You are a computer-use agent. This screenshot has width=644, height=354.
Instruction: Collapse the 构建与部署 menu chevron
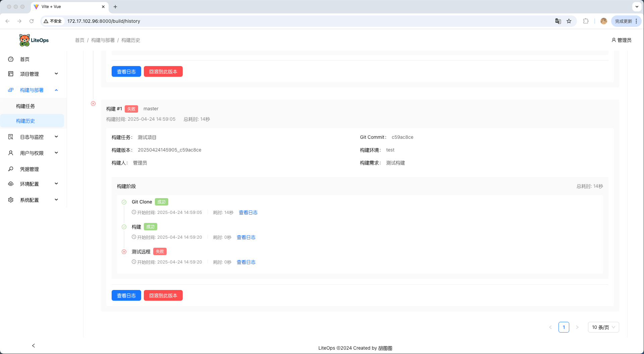coord(56,90)
